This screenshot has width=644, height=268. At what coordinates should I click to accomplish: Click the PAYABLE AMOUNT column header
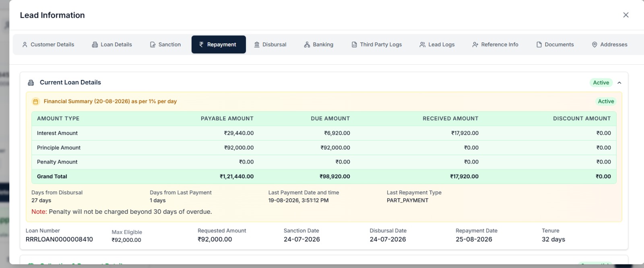click(227, 119)
